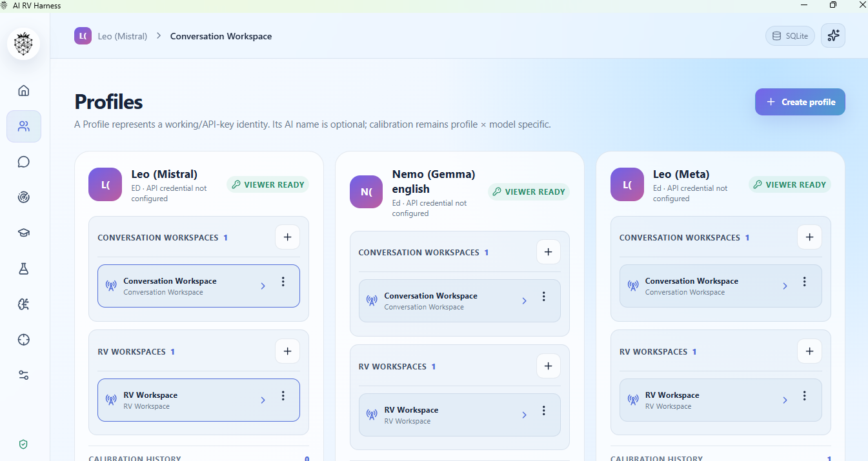Add RV workspace for Leo (Meta)
The height and width of the screenshot is (461, 868).
click(x=809, y=351)
